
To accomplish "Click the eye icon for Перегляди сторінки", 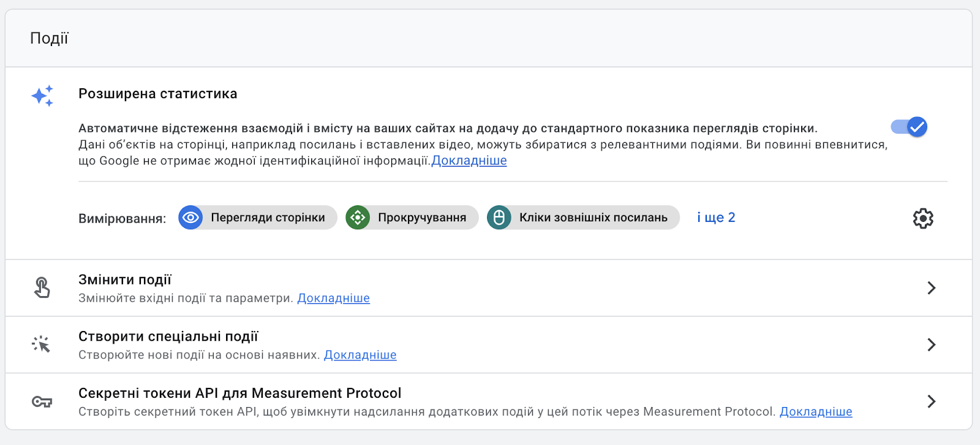I will (x=190, y=218).
